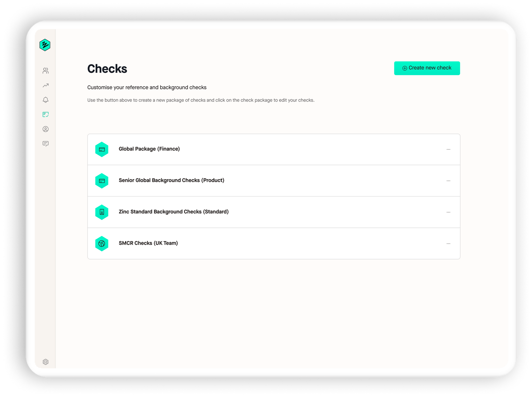Open SMCR Checks (UK Team) actions menu
532x397 pixels.
[449, 243]
